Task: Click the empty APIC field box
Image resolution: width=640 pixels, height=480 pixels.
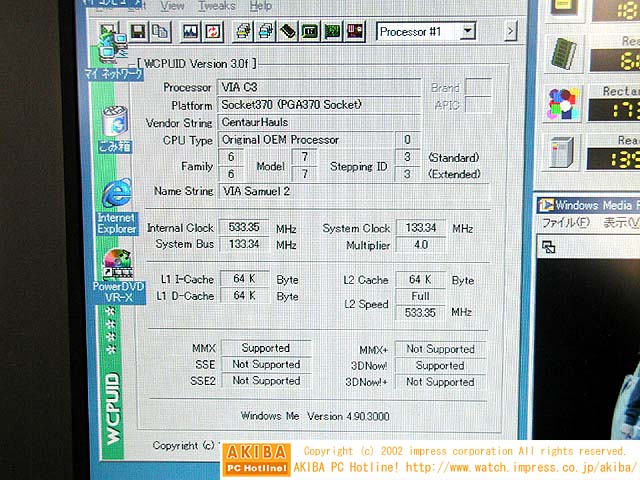Action: pyautogui.click(x=478, y=105)
